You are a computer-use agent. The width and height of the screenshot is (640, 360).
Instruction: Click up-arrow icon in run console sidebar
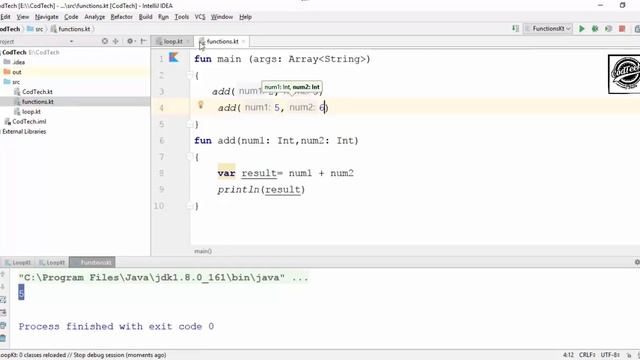coord(3,274)
